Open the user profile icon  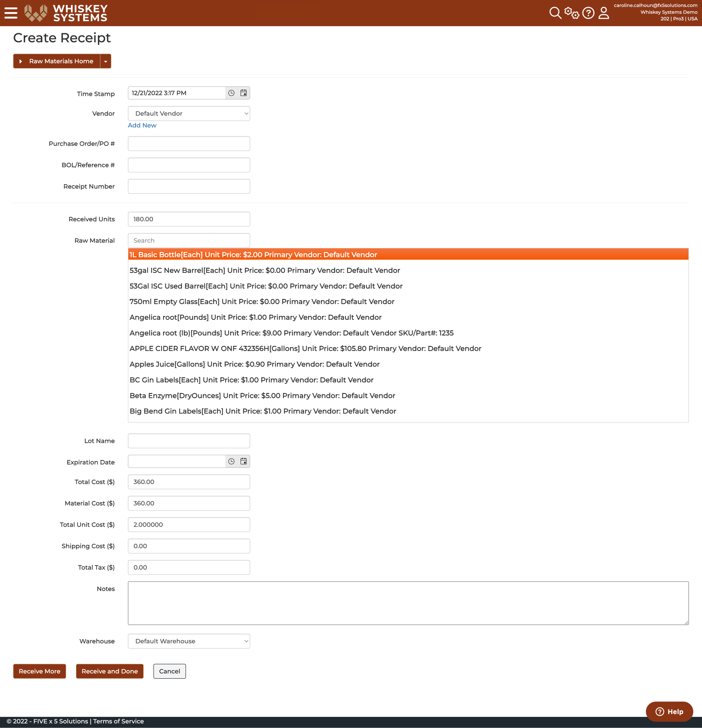(604, 13)
